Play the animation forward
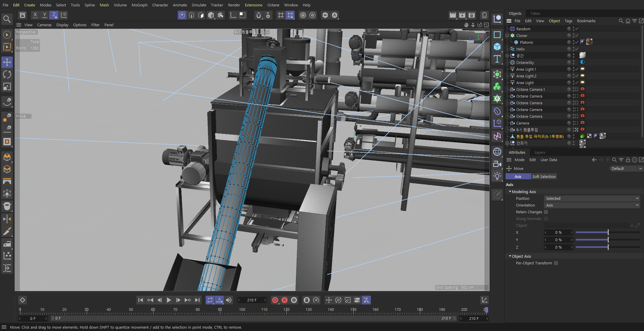This screenshot has width=644, height=331. click(x=169, y=300)
